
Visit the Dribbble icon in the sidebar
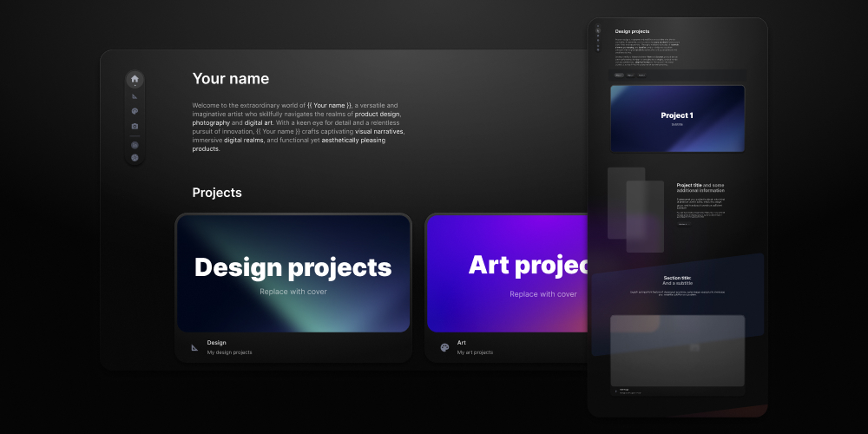135,158
